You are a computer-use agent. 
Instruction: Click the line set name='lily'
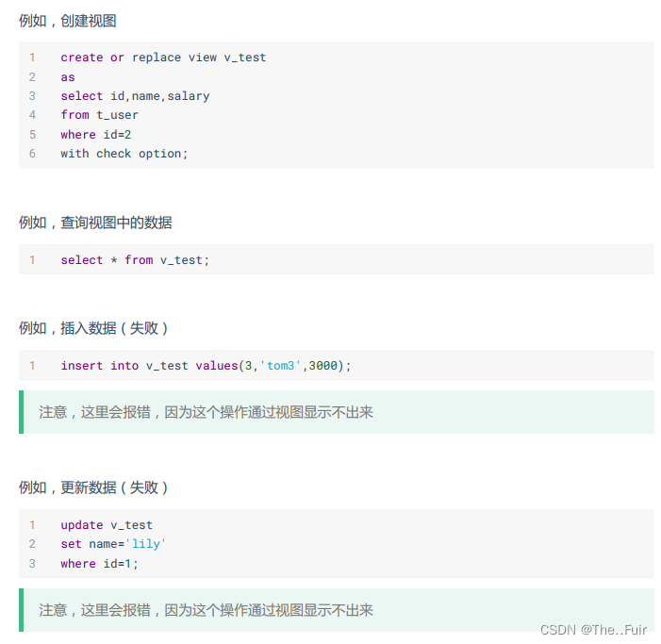[x=113, y=544]
